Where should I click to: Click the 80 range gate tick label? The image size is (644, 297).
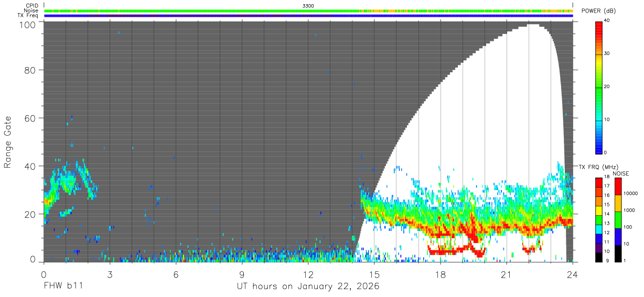pos(31,70)
